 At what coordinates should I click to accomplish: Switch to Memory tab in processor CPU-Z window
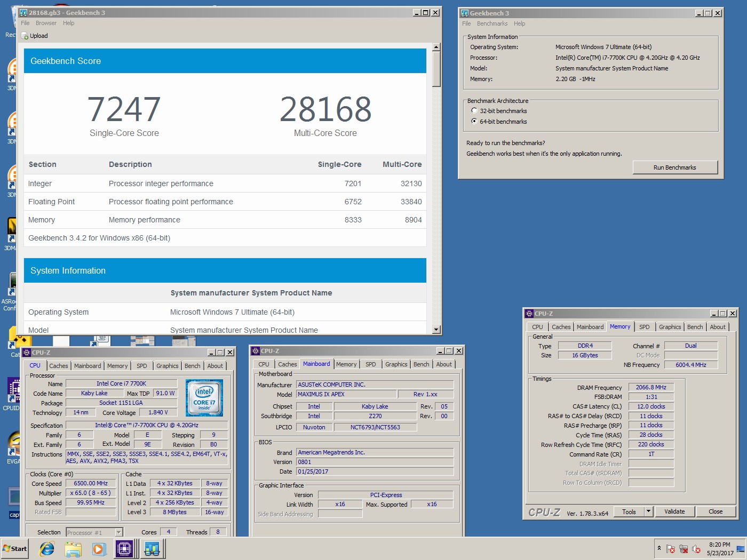117,366
